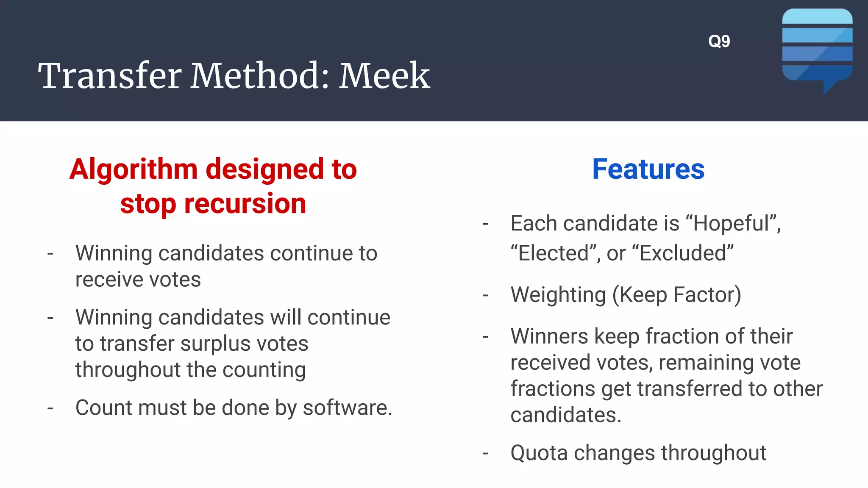The height and width of the screenshot is (488, 868).
Task: Select 'Count must be done by software' bullet
Action: tap(234, 408)
